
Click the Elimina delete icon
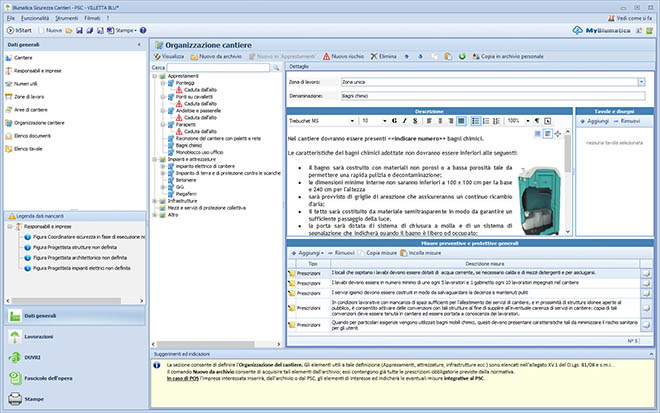click(374, 57)
